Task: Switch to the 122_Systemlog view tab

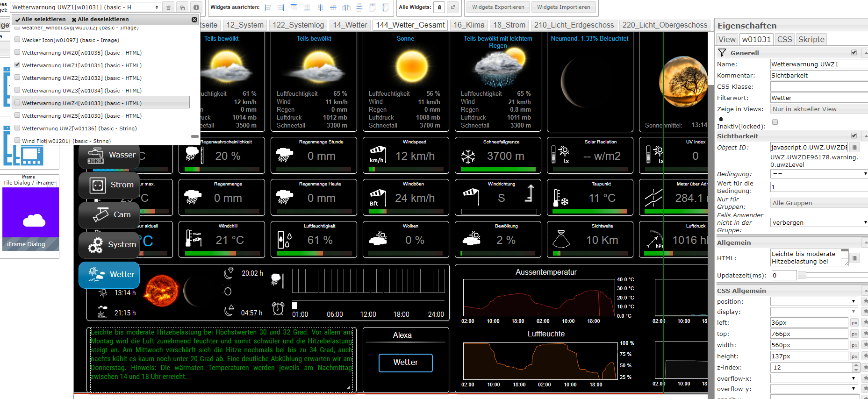Action: coord(298,25)
